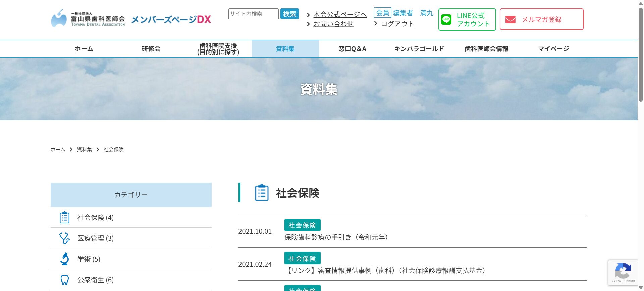
Task: Click the サイト内検索 input field
Action: [253, 14]
